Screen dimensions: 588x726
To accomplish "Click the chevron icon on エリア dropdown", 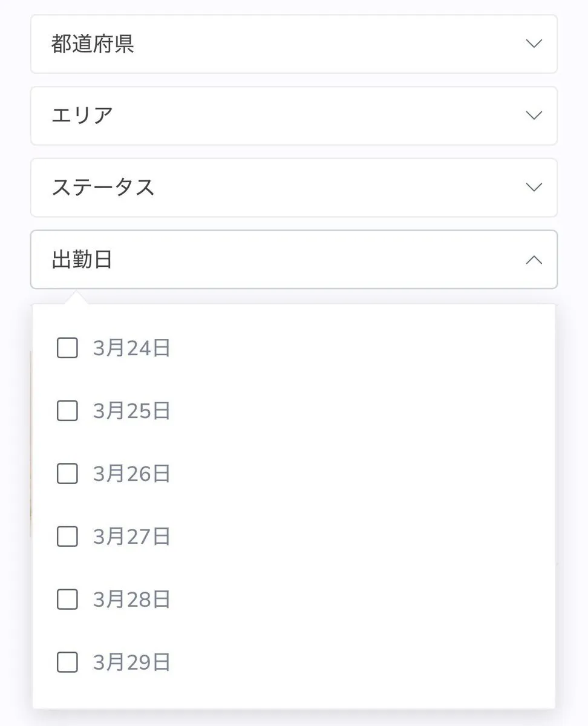I will (x=534, y=116).
